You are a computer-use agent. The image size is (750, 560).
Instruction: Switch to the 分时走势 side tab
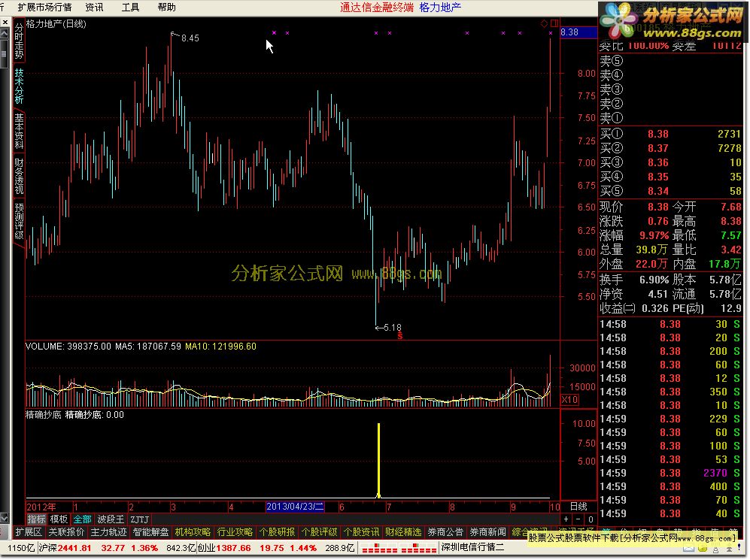pos(19,41)
